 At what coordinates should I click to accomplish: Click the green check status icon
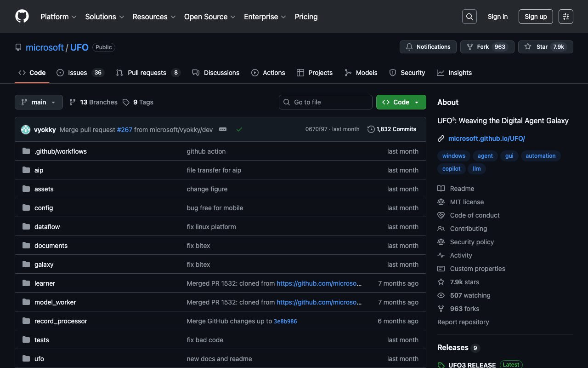[239, 130]
